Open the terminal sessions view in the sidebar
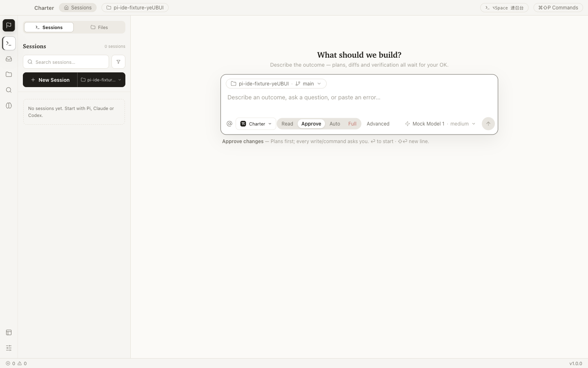This screenshot has width=588, height=368. [9, 43]
